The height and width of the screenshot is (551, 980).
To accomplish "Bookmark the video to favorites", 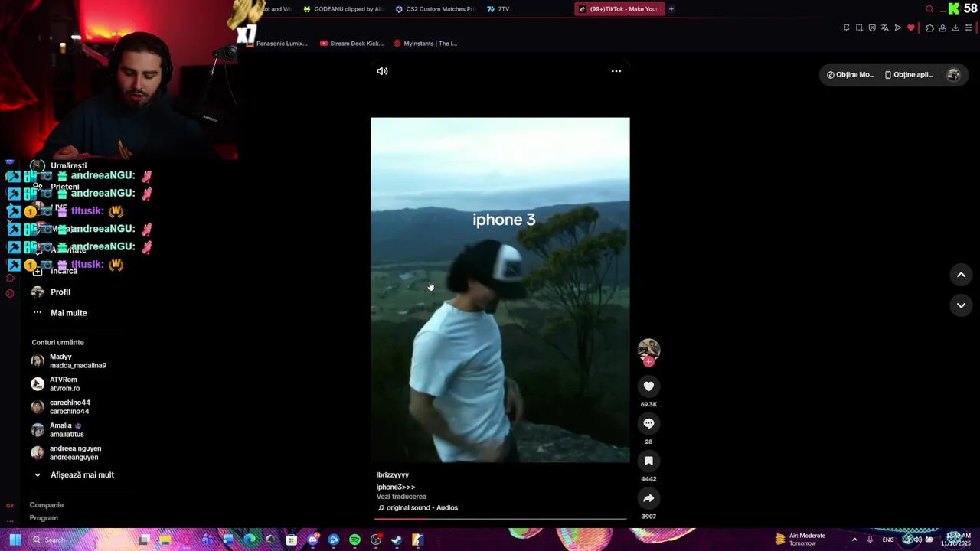I will (648, 461).
